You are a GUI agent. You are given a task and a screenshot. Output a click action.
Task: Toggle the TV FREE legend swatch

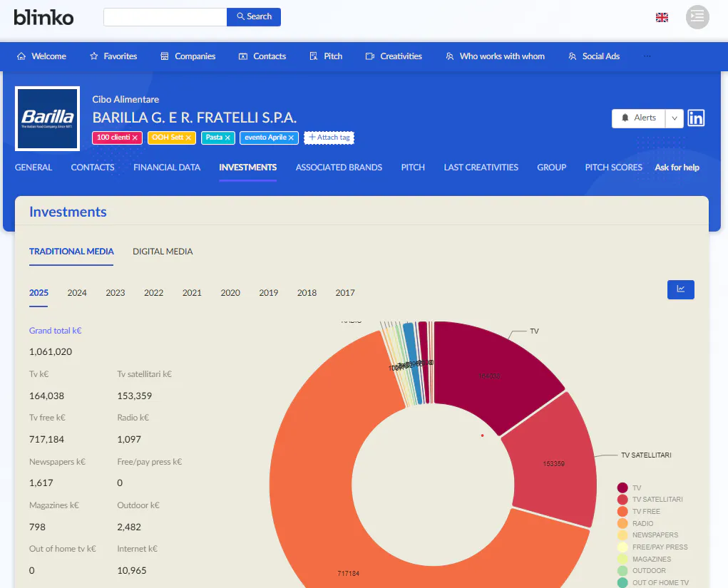[622, 512]
